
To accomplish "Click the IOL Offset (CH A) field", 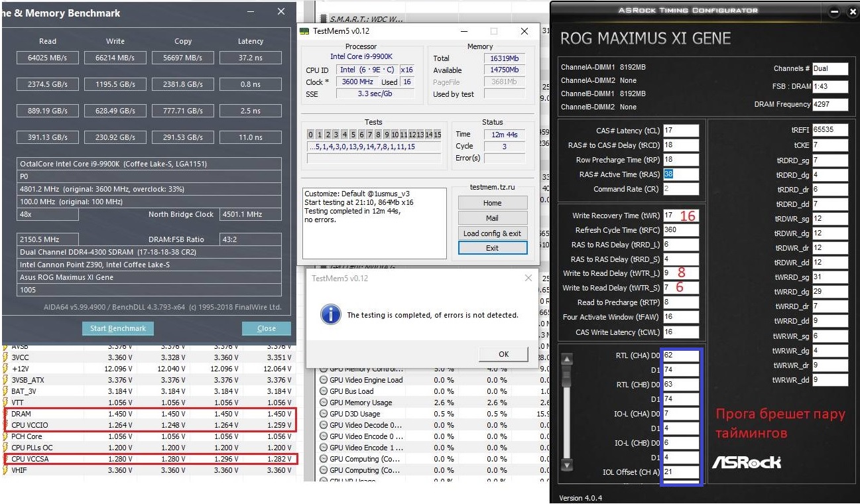I will (x=680, y=472).
